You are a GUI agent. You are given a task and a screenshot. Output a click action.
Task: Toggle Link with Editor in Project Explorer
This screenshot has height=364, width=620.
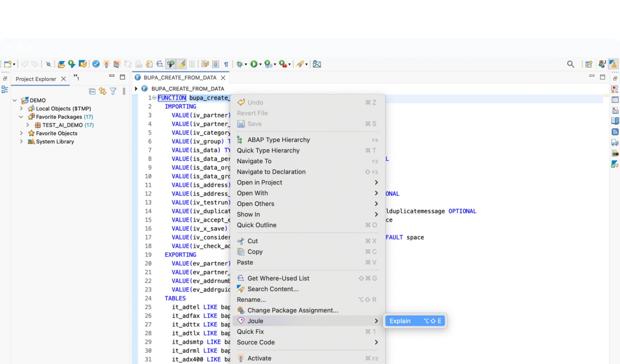[x=103, y=91]
